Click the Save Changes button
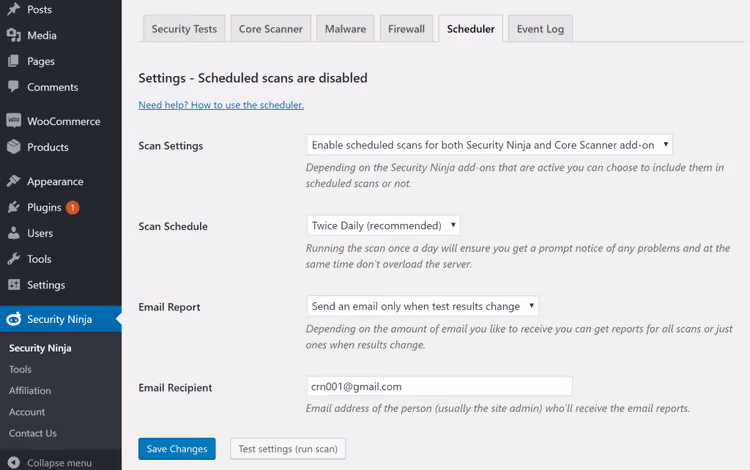 177,449
